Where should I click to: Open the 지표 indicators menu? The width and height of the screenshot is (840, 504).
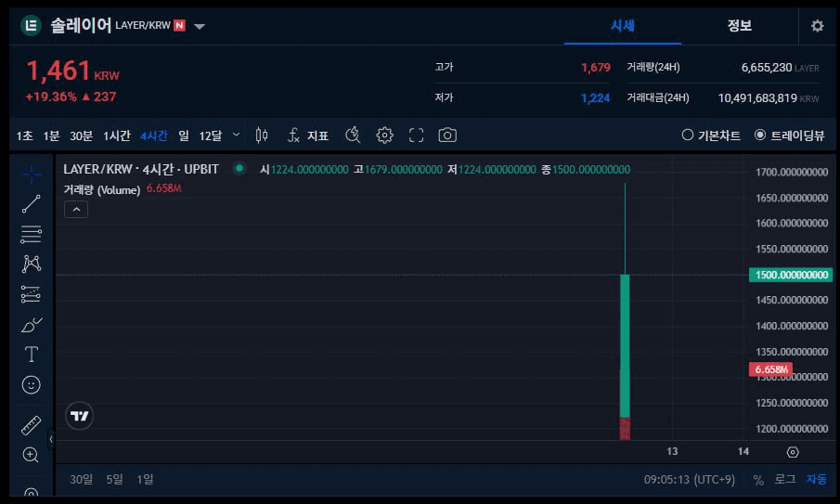click(308, 136)
